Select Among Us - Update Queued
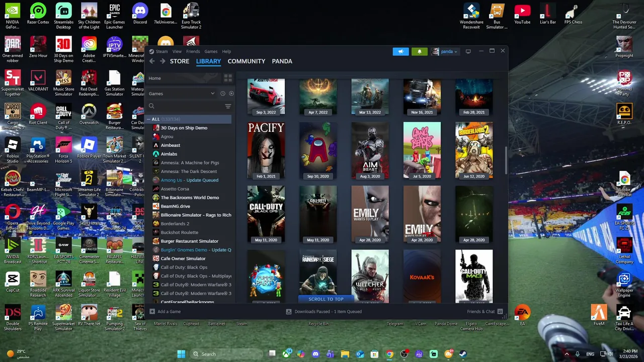 (x=189, y=180)
